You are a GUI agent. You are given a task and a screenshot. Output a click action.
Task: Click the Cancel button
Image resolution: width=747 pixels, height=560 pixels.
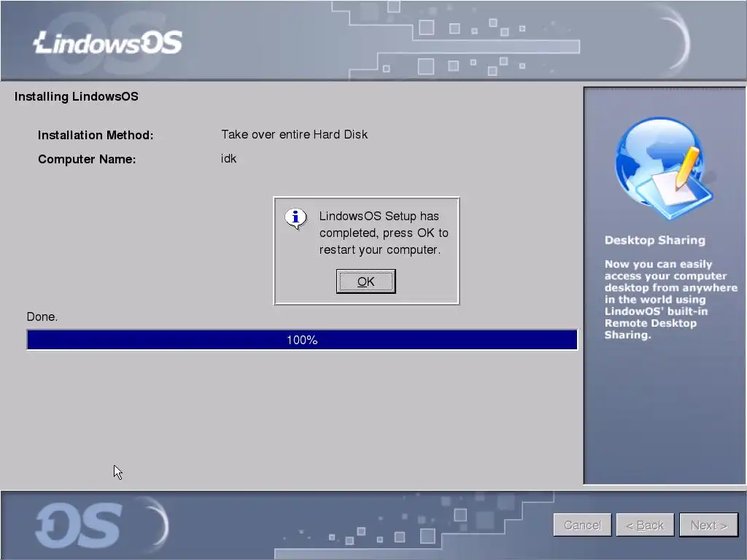click(582, 525)
